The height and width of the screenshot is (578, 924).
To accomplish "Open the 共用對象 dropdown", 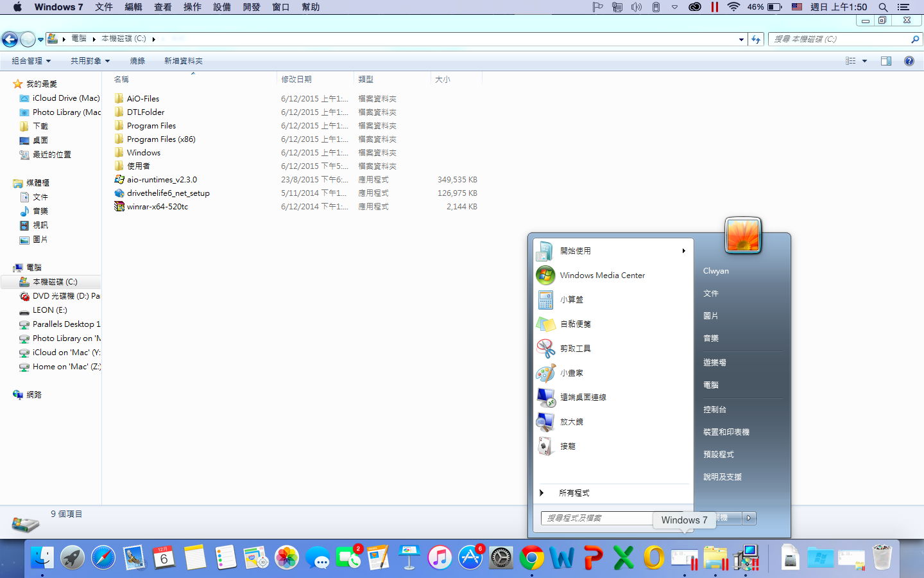I will click(90, 61).
